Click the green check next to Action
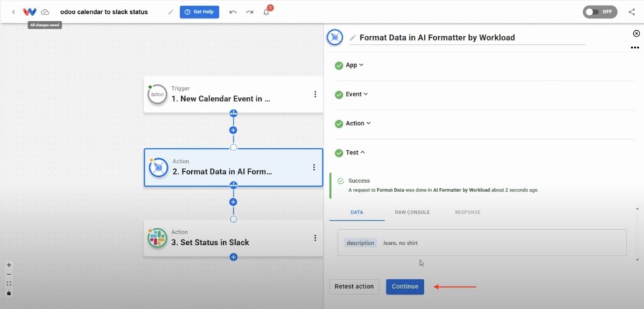644x309 pixels. click(339, 124)
